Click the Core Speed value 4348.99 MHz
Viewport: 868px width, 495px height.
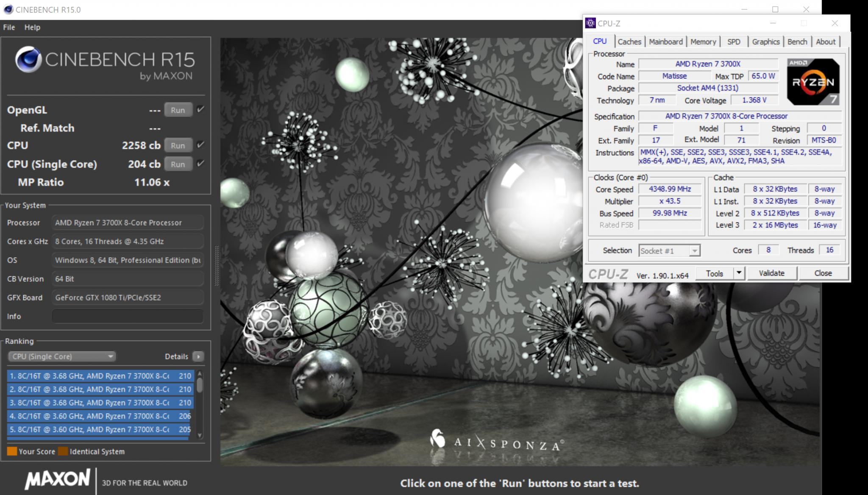pyautogui.click(x=670, y=189)
